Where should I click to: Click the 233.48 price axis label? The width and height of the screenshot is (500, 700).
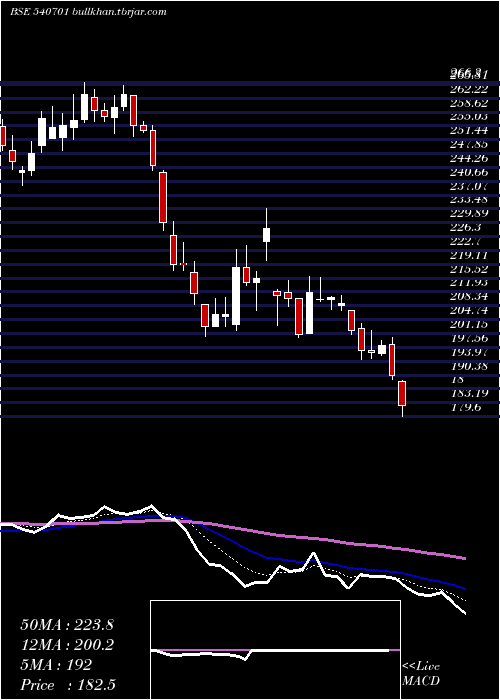pyautogui.click(x=468, y=200)
